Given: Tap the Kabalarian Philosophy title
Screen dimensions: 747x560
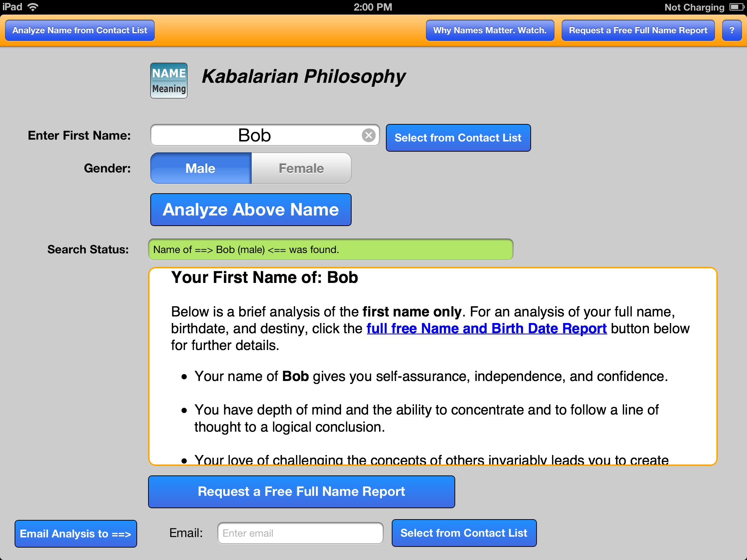Looking at the screenshot, I should (x=303, y=77).
